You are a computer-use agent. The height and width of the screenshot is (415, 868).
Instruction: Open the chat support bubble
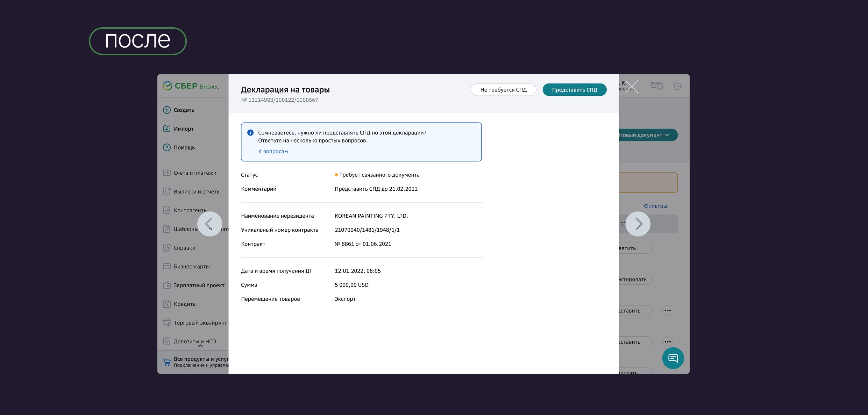point(673,358)
